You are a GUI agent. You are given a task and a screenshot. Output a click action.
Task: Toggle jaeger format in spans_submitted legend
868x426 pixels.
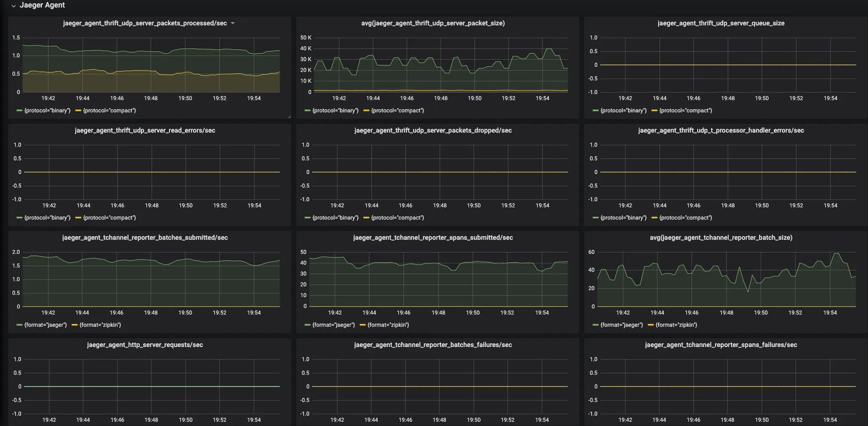click(x=334, y=325)
